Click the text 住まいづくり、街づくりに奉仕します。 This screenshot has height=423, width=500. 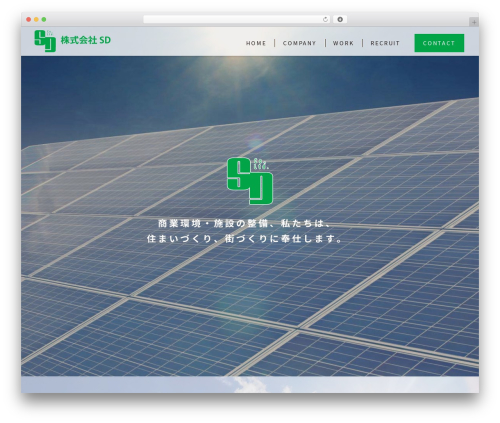[245, 239]
